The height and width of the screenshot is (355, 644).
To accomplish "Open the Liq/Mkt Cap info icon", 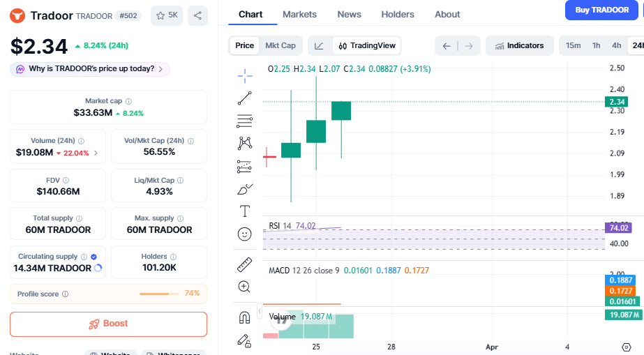I will coord(180,180).
